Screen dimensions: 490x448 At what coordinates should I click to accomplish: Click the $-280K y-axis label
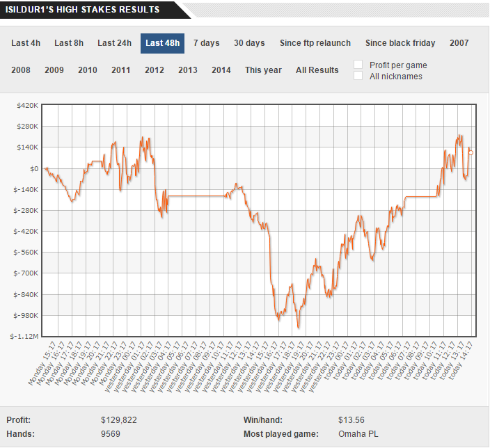click(26, 211)
